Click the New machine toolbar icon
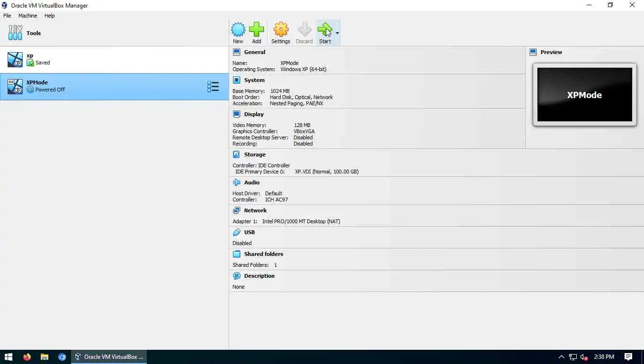The width and height of the screenshot is (644, 364). pyautogui.click(x=238, y=30)
